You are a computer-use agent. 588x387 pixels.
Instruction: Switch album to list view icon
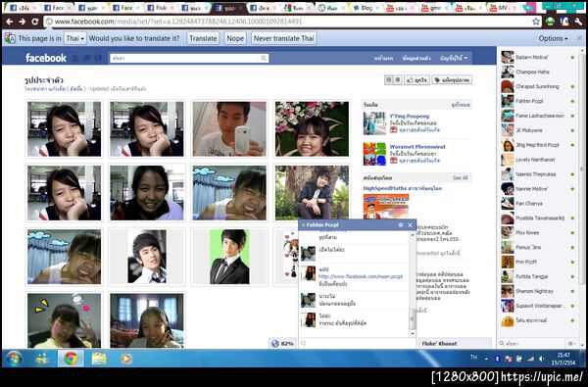pyautogui.click(x=398, y=80)
